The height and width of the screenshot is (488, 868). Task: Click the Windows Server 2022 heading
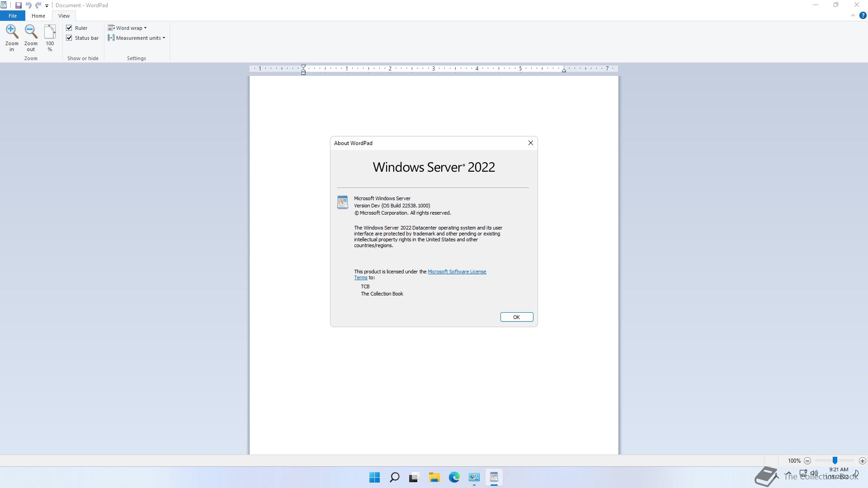434,167
